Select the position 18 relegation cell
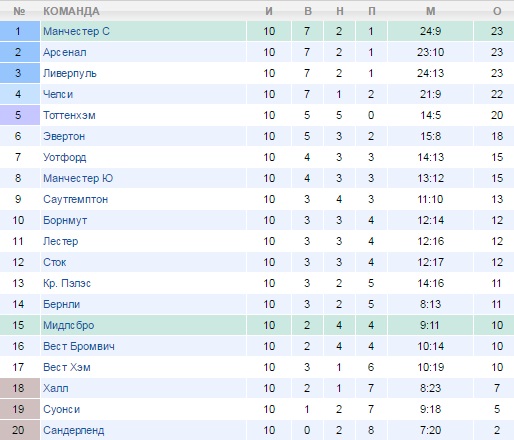The width and height of the screenshot is (514, 440). click(x=20, y=388)
